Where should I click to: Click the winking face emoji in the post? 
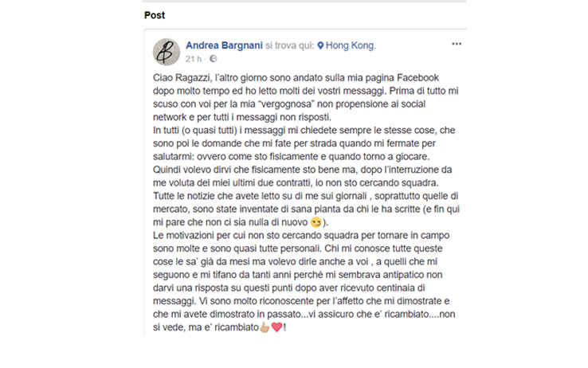coord(316,222)
